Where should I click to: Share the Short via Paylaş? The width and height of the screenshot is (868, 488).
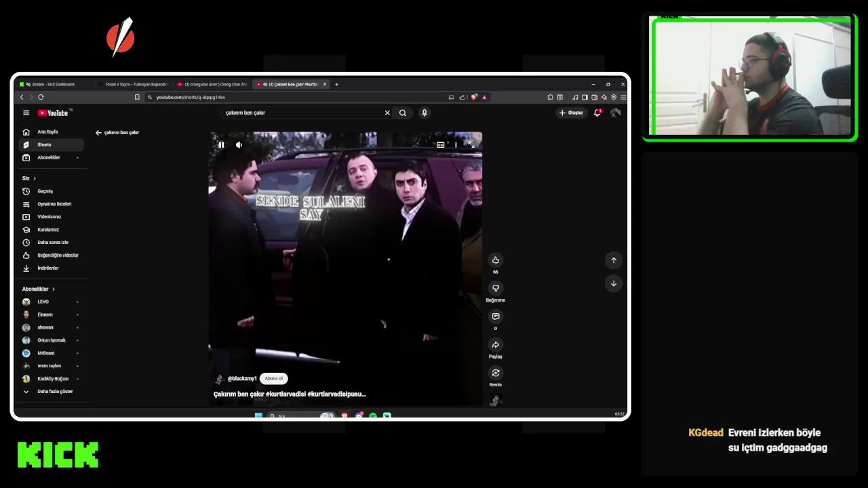495,345
